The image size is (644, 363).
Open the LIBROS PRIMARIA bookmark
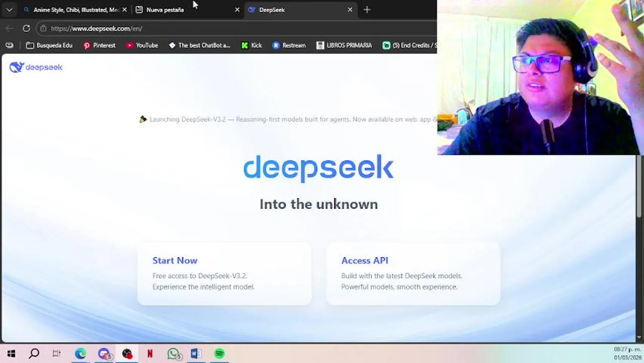click(x=344, y=45)
